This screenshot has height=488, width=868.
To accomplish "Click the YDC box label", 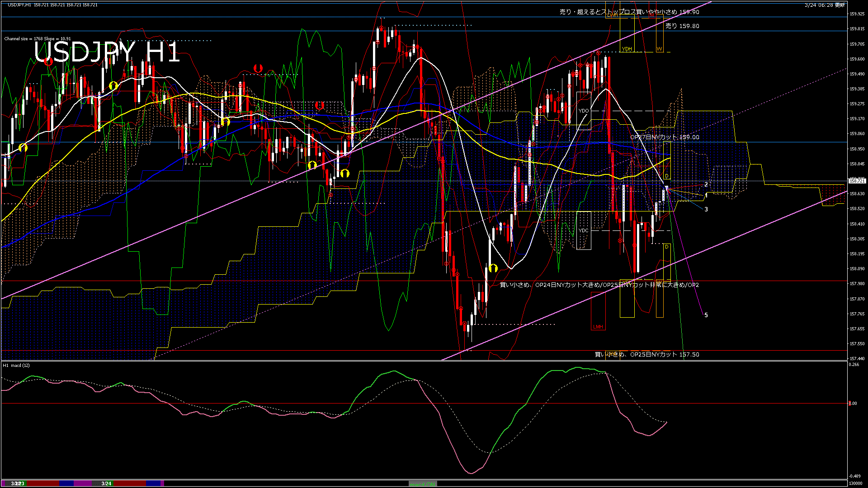I will pyautogui.click(x=584, y=230).
